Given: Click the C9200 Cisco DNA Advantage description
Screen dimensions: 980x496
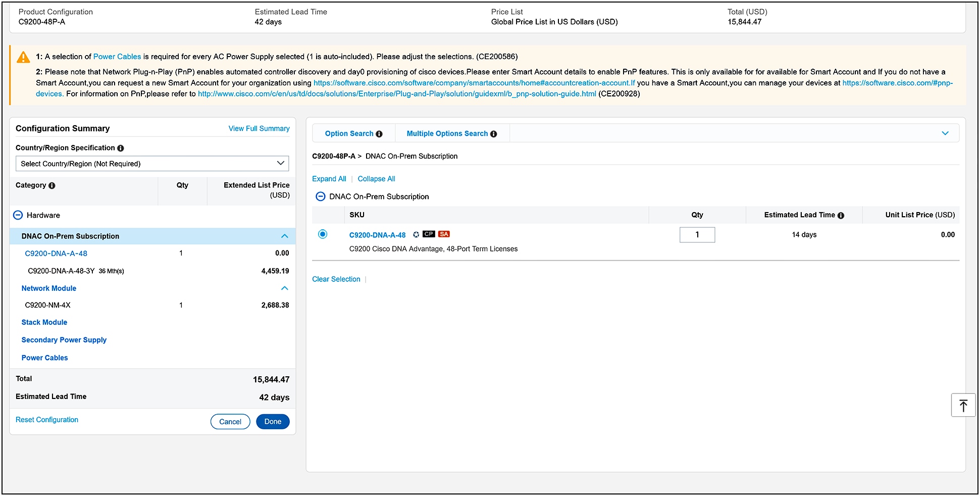Looking at the screenshot, I should [433, 249].
